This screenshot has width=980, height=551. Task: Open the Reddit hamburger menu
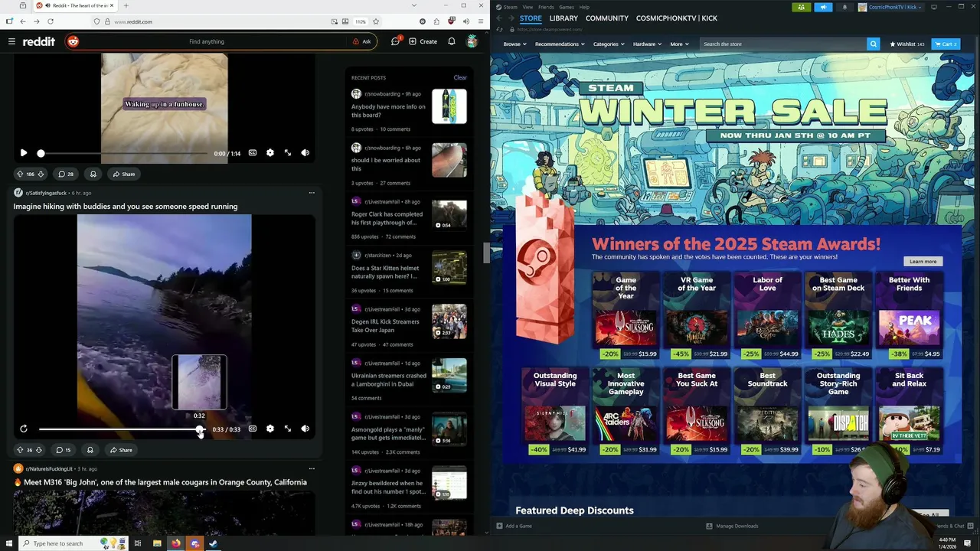[x=11, y=41]
